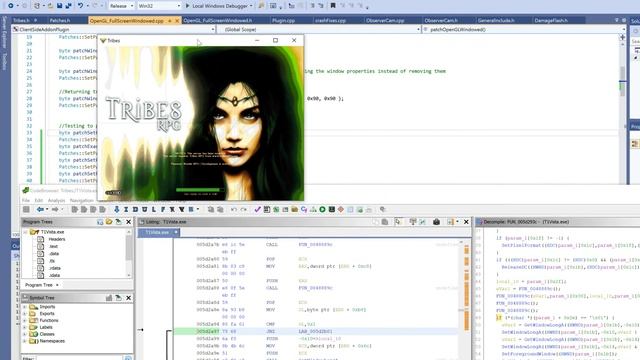Image resolution: width=640 pixels, height=360 pixels.
Task: Click the camera snapshot icon in Listing header
Action: tap(436, 222)
